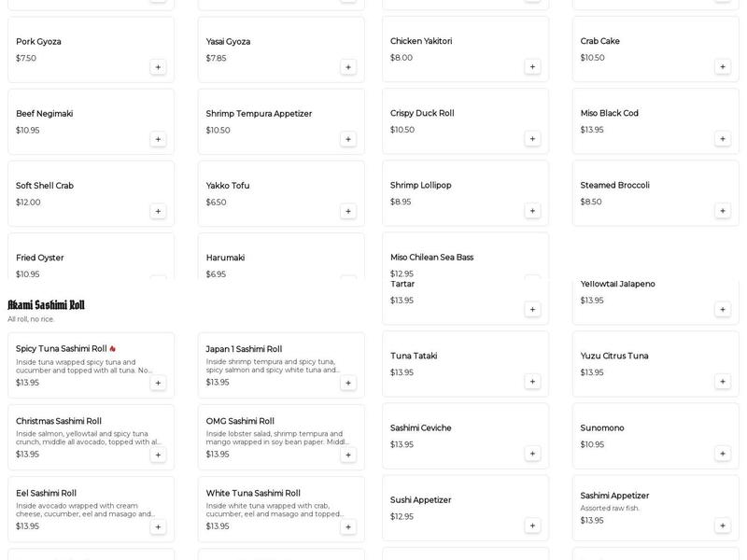Add Pork Gyoza to the order

158,67
